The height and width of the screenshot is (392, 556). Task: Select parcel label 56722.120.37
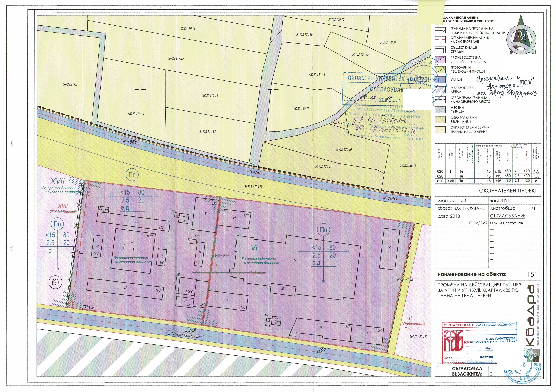coord(301,109)
